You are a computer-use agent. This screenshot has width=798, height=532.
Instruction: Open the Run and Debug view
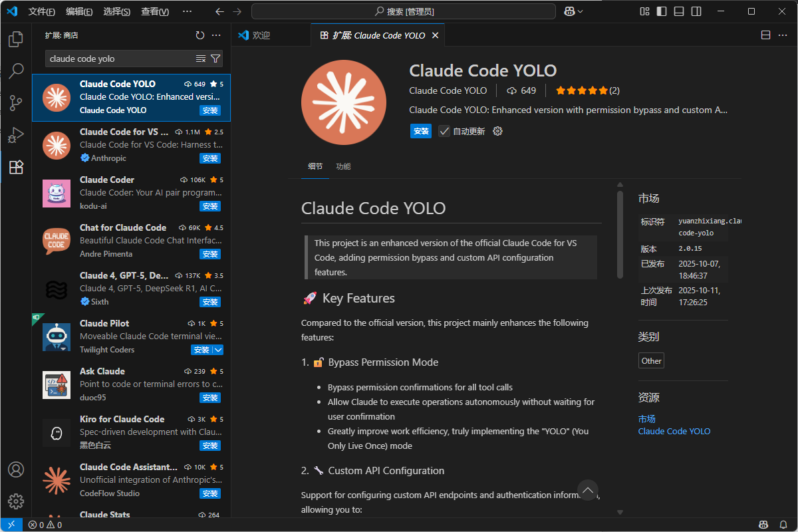coord(15,135)
